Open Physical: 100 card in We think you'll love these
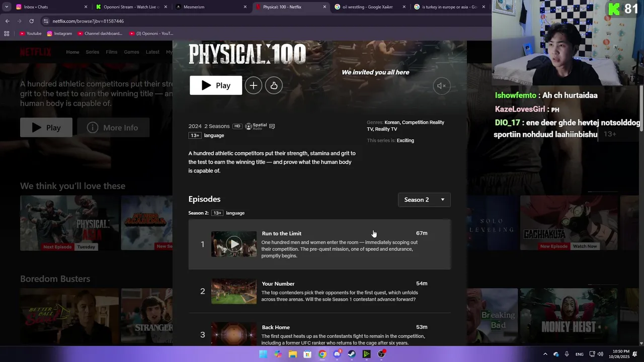This screenshot has height=362, width=644. click(69, 223)
